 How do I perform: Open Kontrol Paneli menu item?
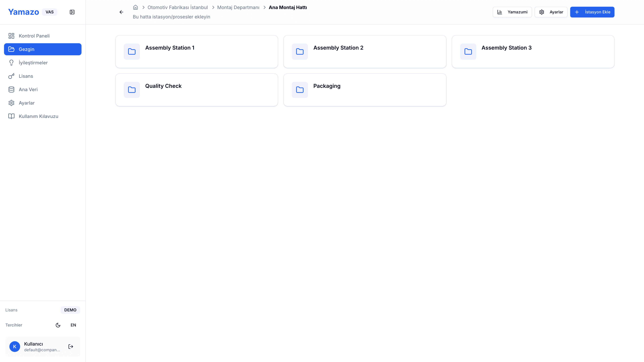click(x=34, y=36)
